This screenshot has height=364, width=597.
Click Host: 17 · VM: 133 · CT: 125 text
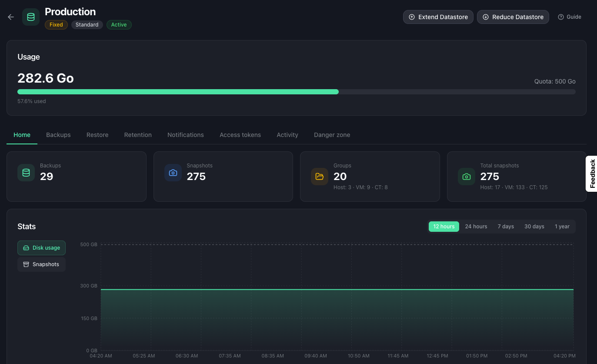click(514, 187)
